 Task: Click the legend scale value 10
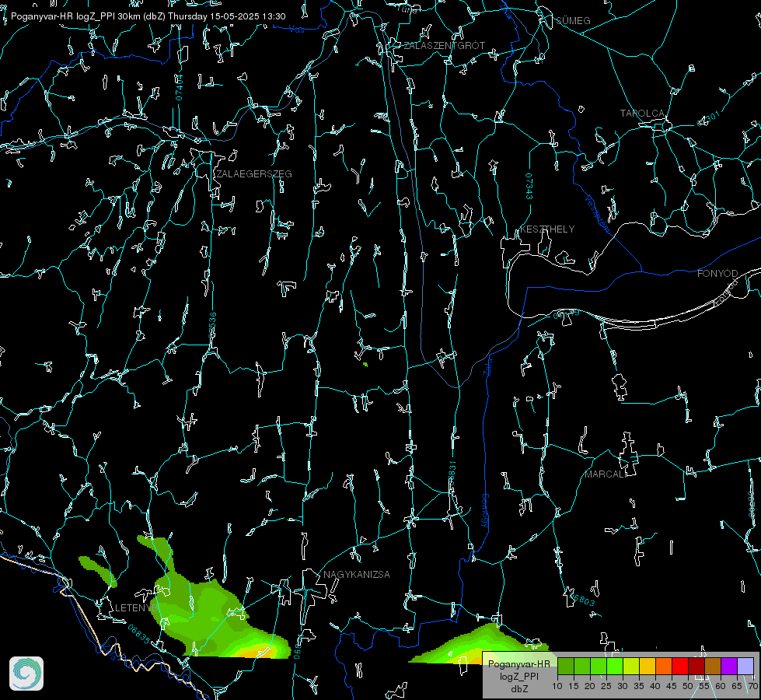click(557, 687)
